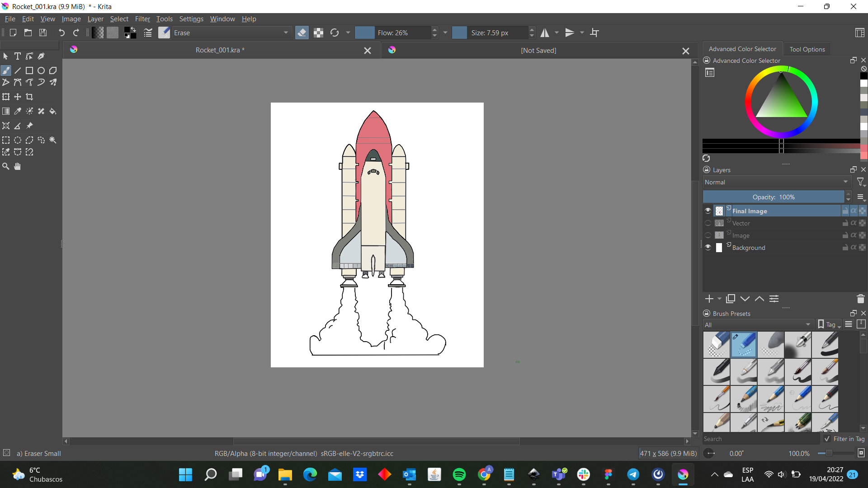This screenshot has width=868, height=488.
Task: Toggle Filter in Tag checkbox
Action: click(x=827, y=439)
